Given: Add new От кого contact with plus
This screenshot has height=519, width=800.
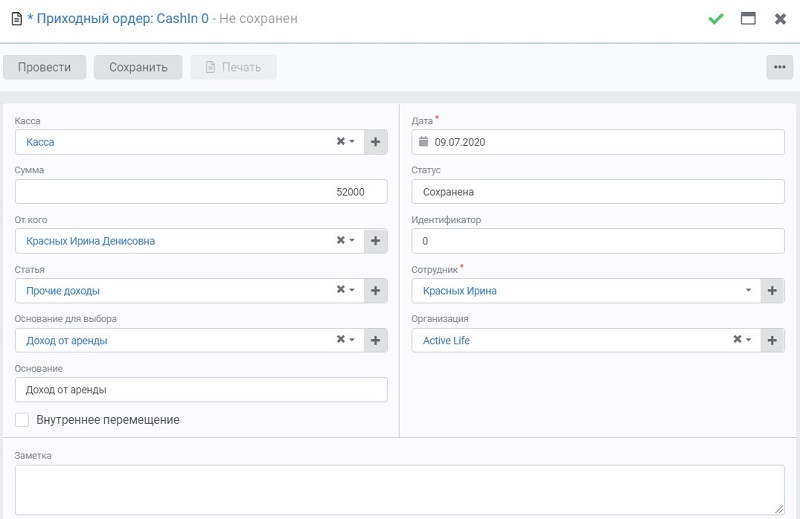Looking at the screenshot, I should (x=376, y=241).
